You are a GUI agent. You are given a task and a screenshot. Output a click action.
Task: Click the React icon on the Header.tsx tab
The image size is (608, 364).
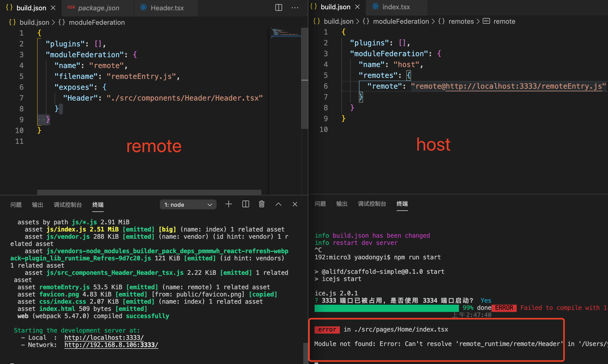(143, 8)
